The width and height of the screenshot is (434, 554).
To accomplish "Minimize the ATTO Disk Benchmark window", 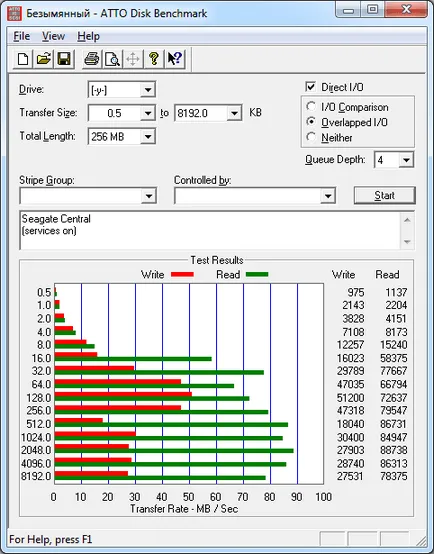I will tap(348, 10).
